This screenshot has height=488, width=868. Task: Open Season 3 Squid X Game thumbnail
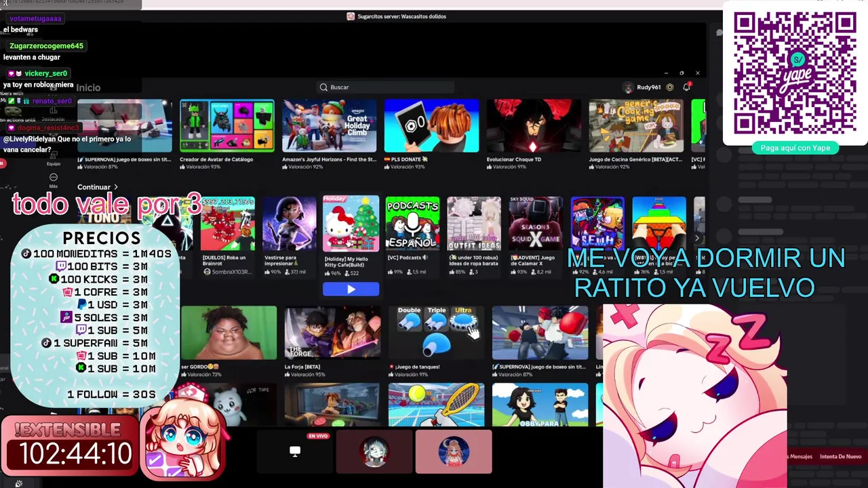point(536,224)
